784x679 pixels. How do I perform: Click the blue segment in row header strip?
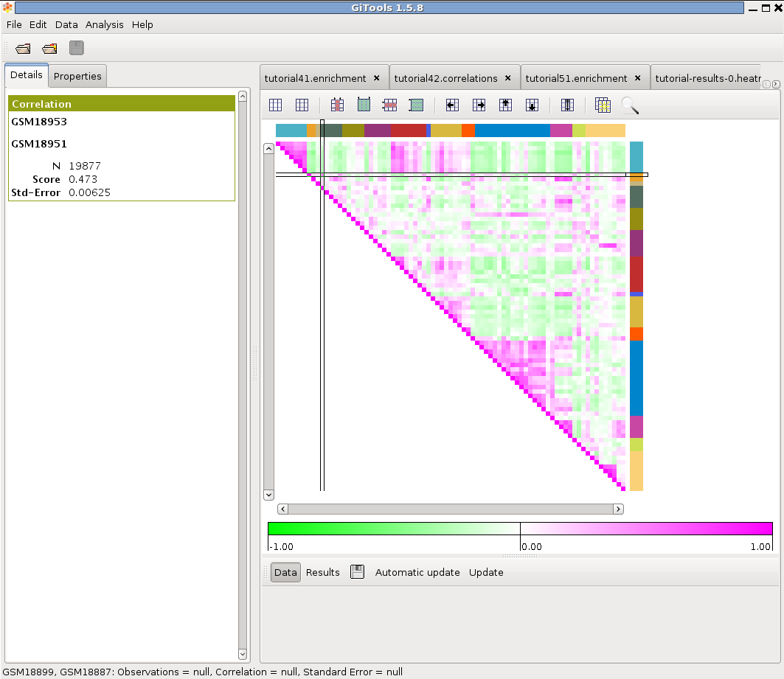click(636, 378)
